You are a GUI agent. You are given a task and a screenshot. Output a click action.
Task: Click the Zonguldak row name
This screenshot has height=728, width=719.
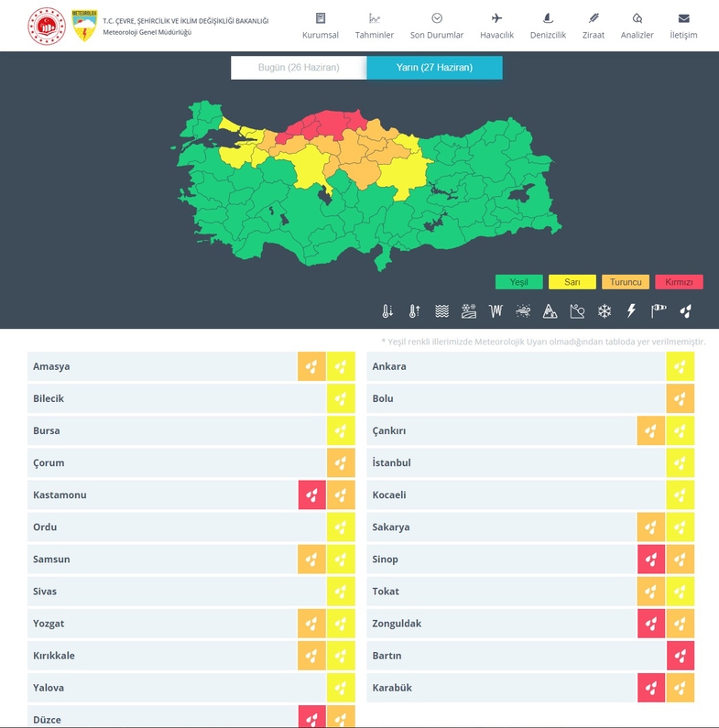397,624
